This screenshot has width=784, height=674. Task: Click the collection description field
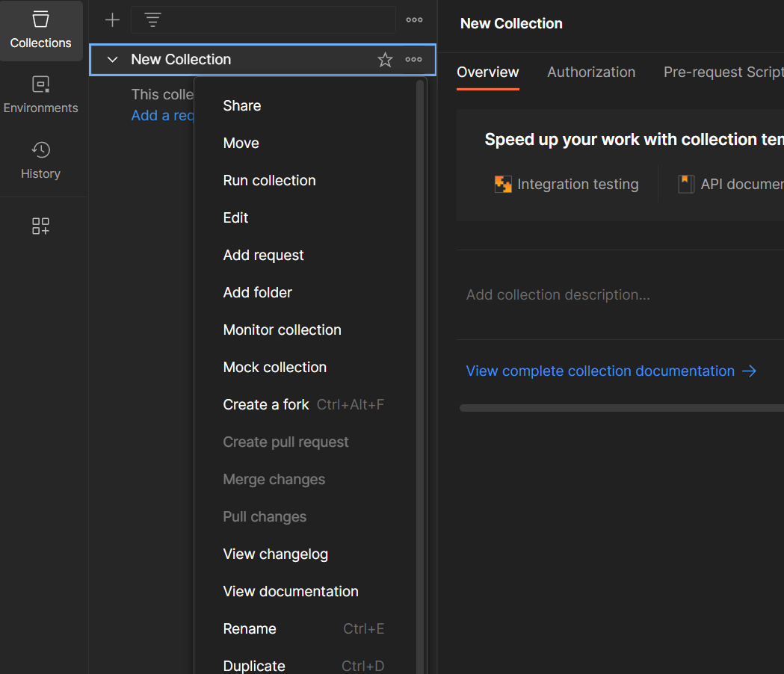[558, 294]
